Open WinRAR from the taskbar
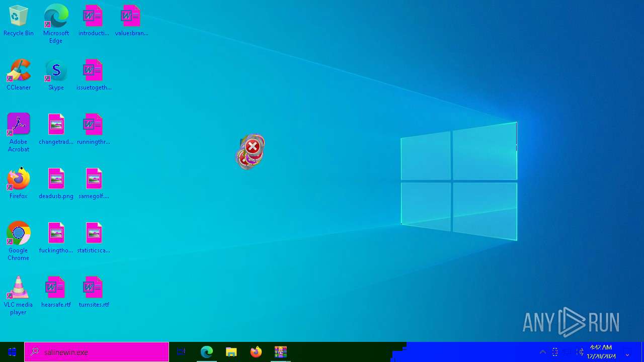This screenshot has width=644, height=362. (x=281, y=352)
